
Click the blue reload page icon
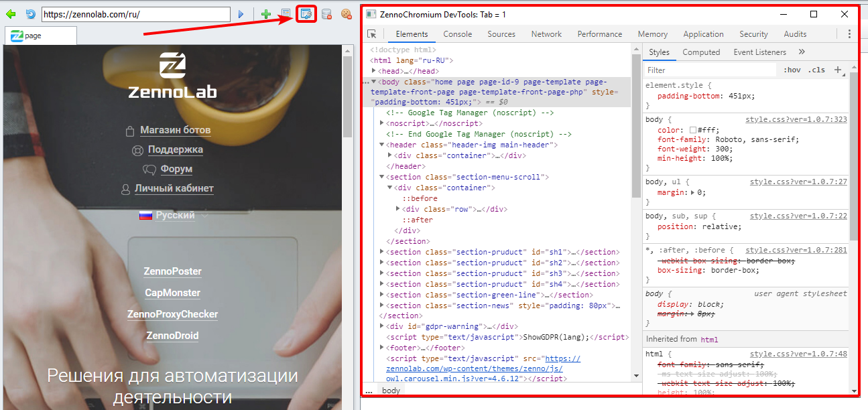pyautogui.click(x=30, y=14)
